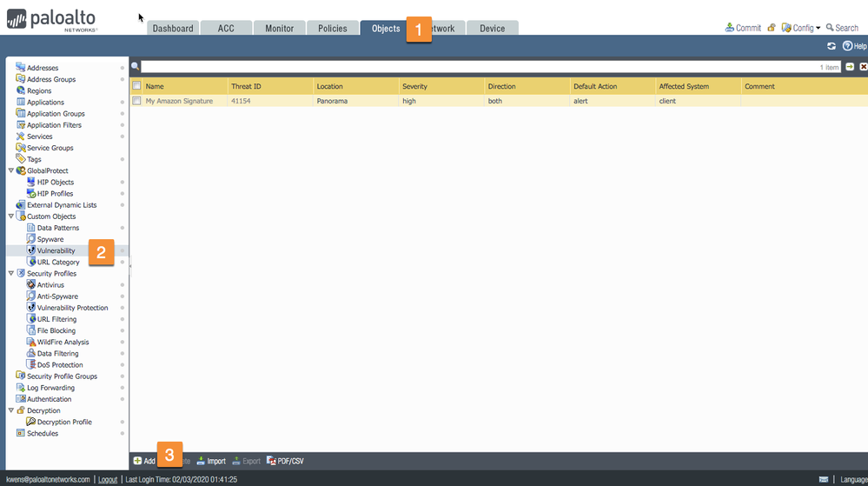Open Security Profile Groups
This screenshot has height=486, width=868.
62,376
